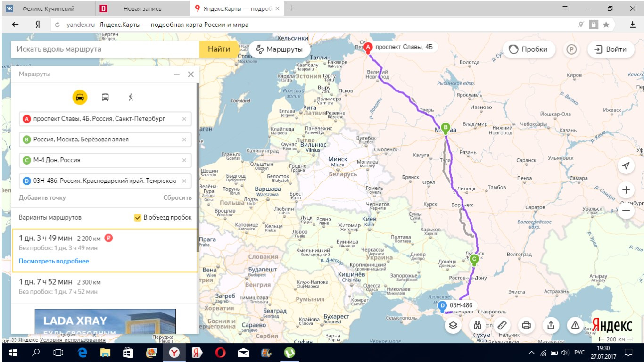
Task: Toggle 'В объезд пробок' checkbox
Action: [x=138, y=217]
